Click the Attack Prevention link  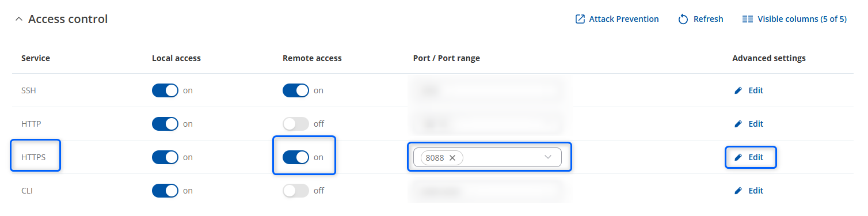[617, 19]
